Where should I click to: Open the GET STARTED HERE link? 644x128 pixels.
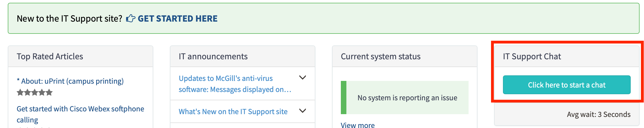tap(178, 19)
